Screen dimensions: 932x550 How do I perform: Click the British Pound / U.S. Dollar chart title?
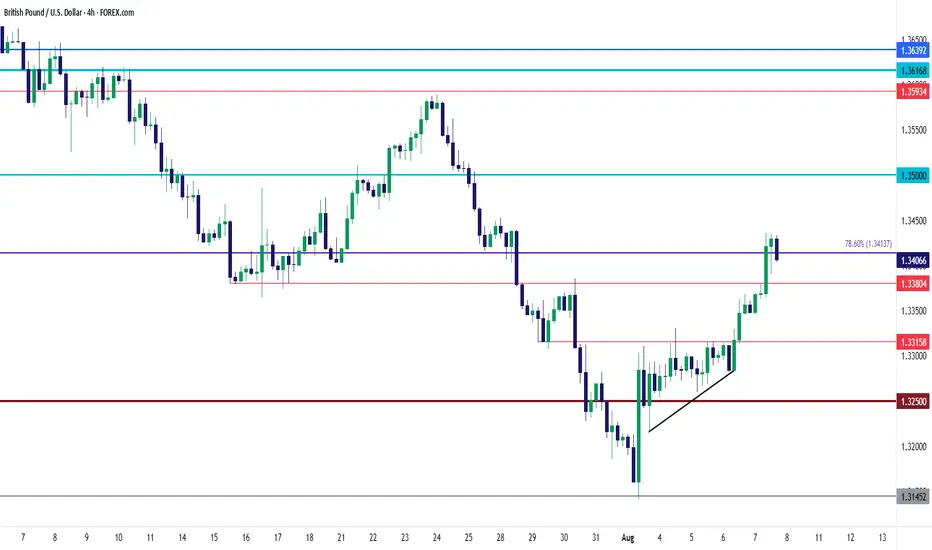point(68,12)
